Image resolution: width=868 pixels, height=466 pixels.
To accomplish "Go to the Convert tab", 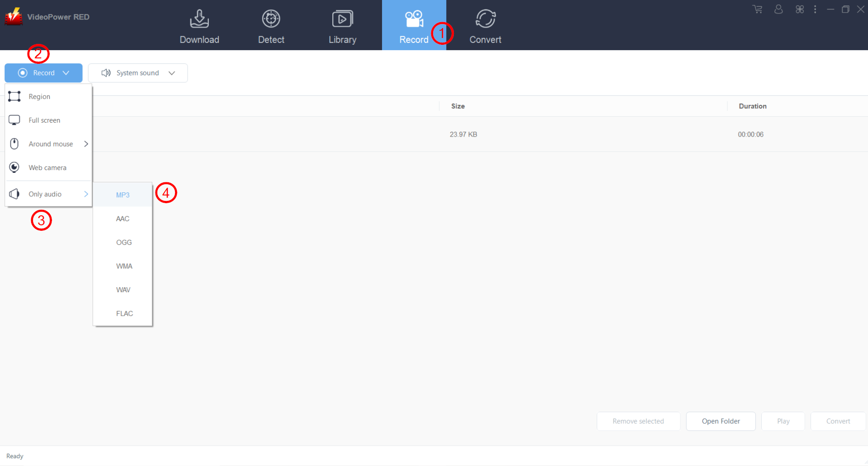I will coord(485,26).
